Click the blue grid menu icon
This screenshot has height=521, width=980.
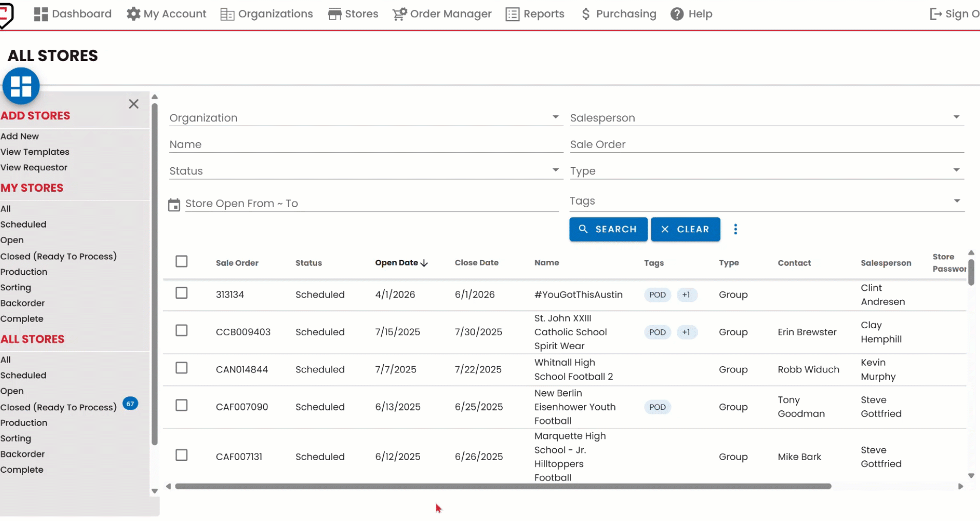pos(21,86)
